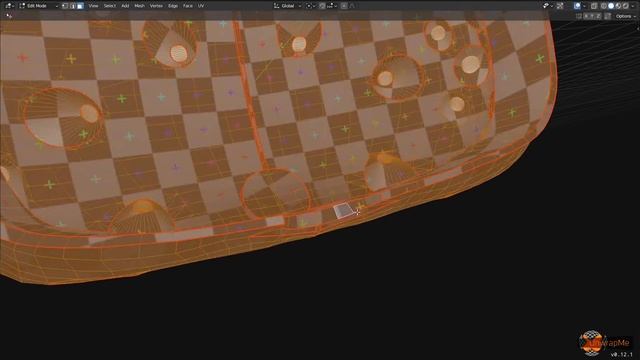This screenshot has width=640, height=360.
Task: Switch to material preview shading
Action: point(618,6)
